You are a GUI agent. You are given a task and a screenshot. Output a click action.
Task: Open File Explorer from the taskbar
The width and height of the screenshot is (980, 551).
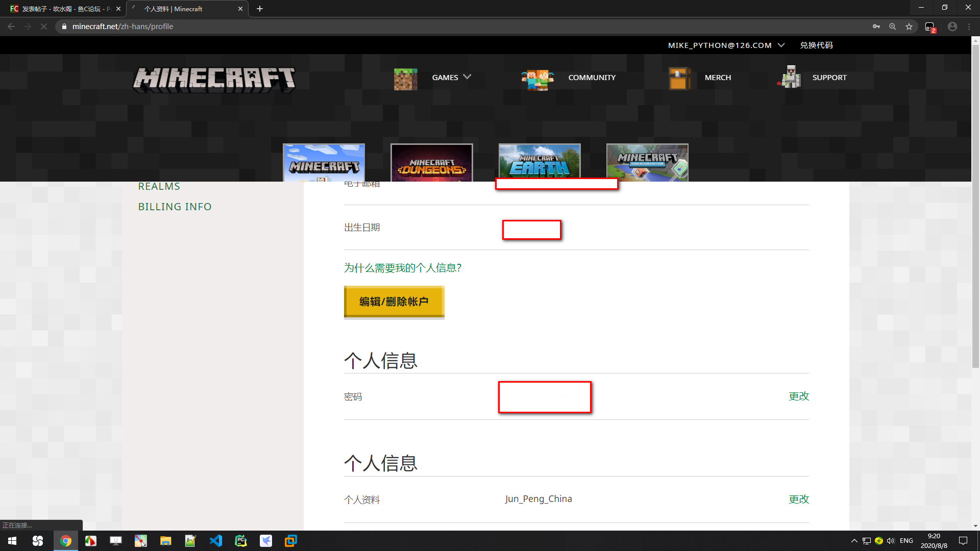click(165, 541)
